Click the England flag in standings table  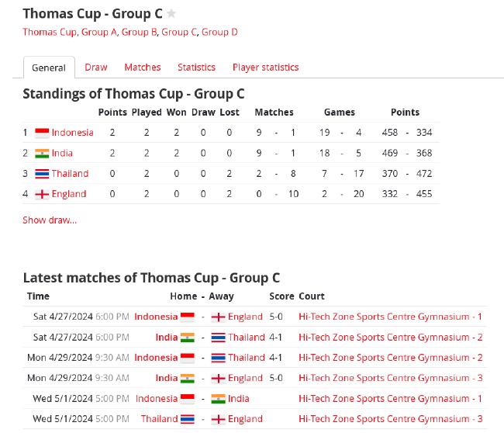42,194
